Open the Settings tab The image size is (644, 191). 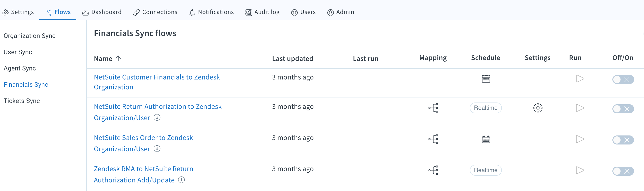18,12
